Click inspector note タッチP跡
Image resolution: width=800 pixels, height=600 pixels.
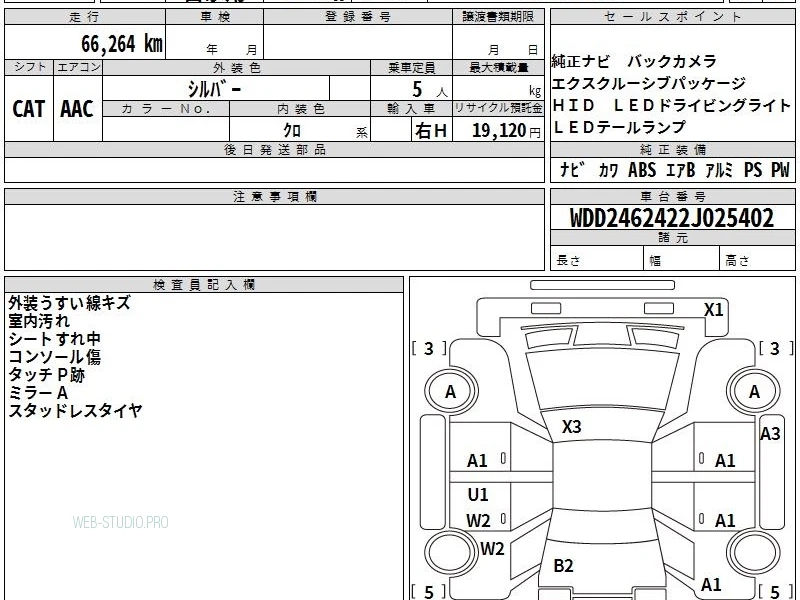46,374
